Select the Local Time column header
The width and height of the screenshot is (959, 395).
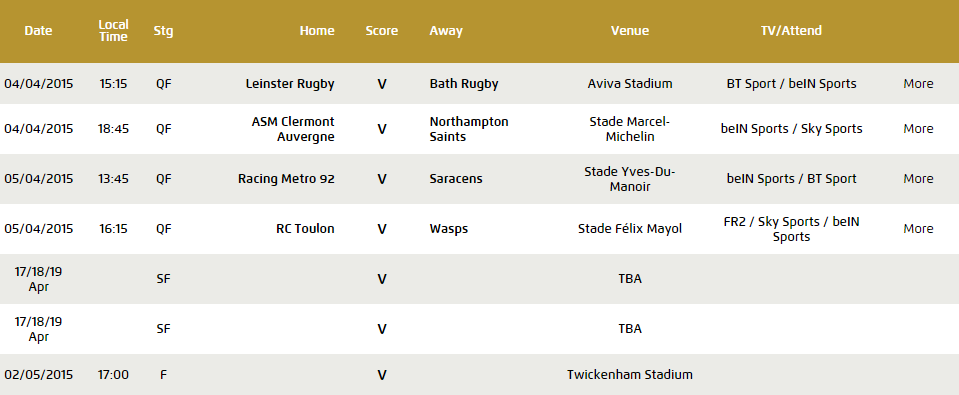tap(114, 31)
